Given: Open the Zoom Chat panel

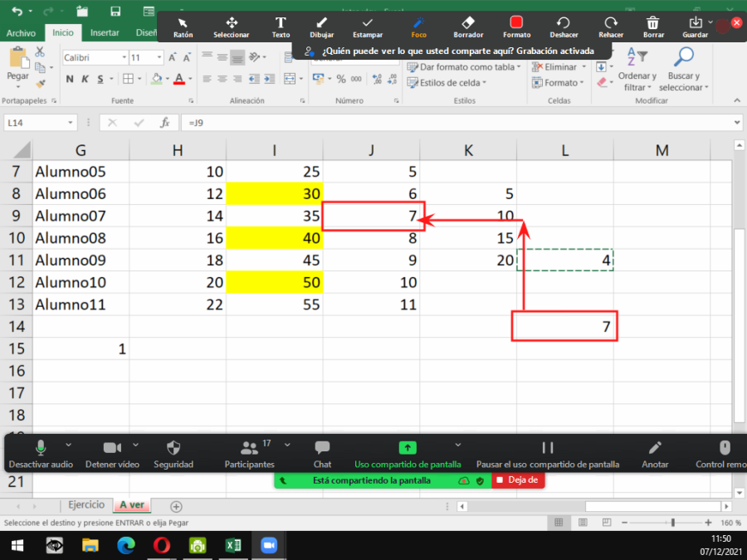Looking at the screenshot, I should click(322, 453).
